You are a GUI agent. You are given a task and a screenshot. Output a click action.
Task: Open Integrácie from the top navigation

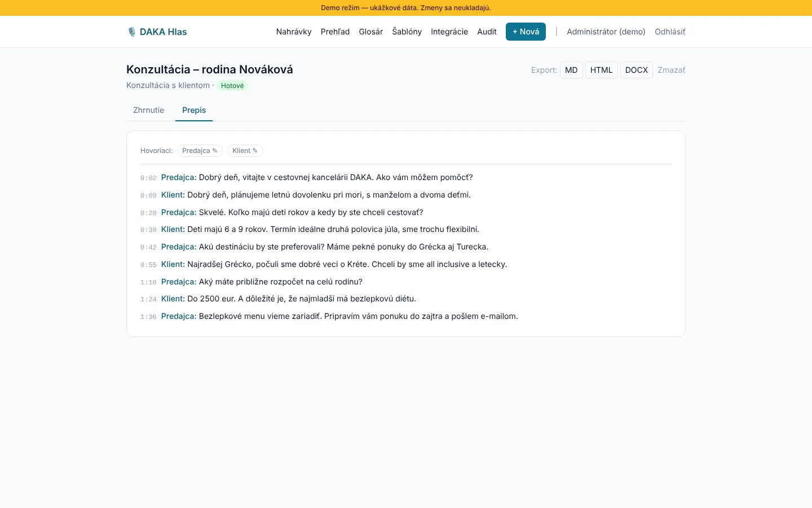coord(449,32)
